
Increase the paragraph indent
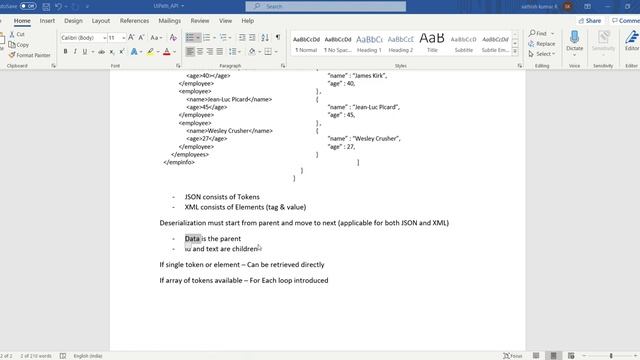(252, 38)
